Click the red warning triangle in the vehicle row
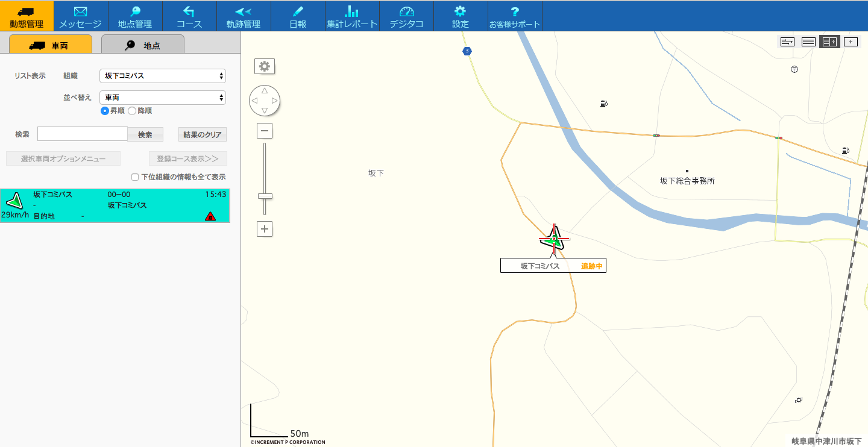 tap(210, 216)
